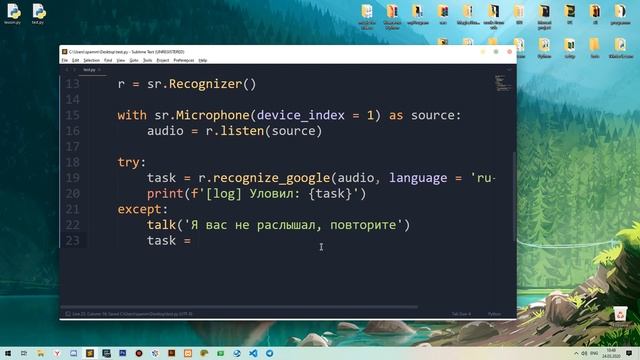Open the Preferences menu
The width and height of the screenshot is (640, 360).
coord(184,60)
